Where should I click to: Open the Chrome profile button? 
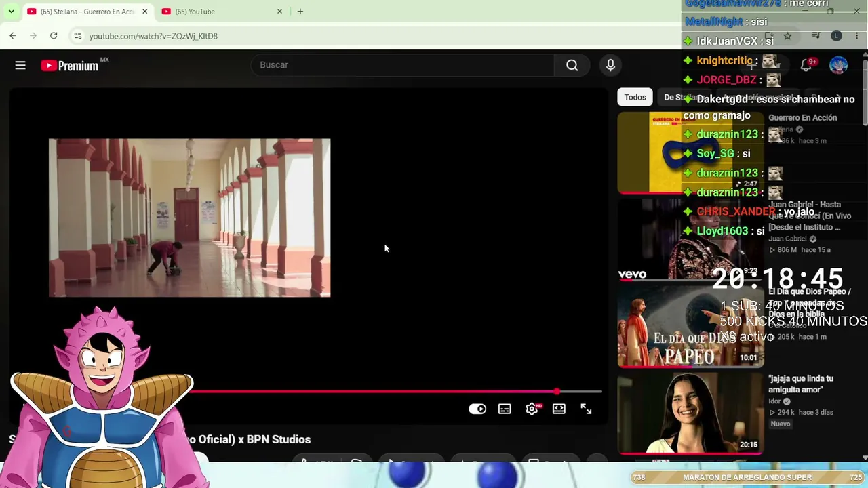836,36
